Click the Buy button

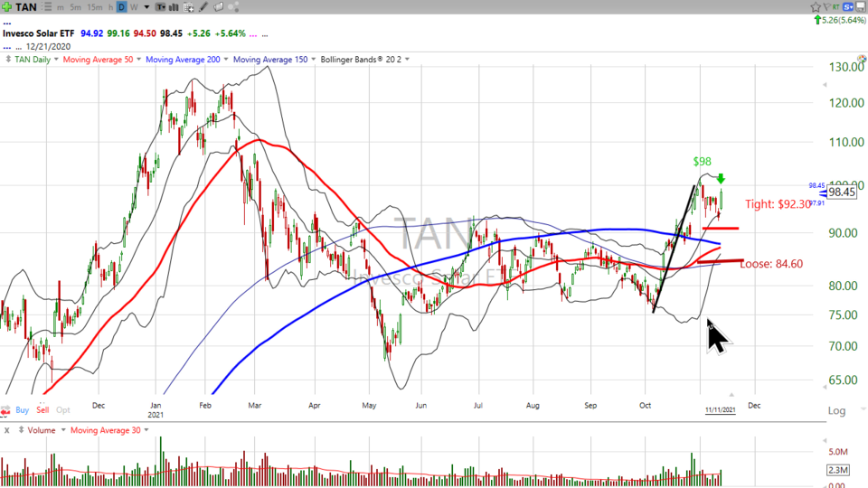pos(22,410)
